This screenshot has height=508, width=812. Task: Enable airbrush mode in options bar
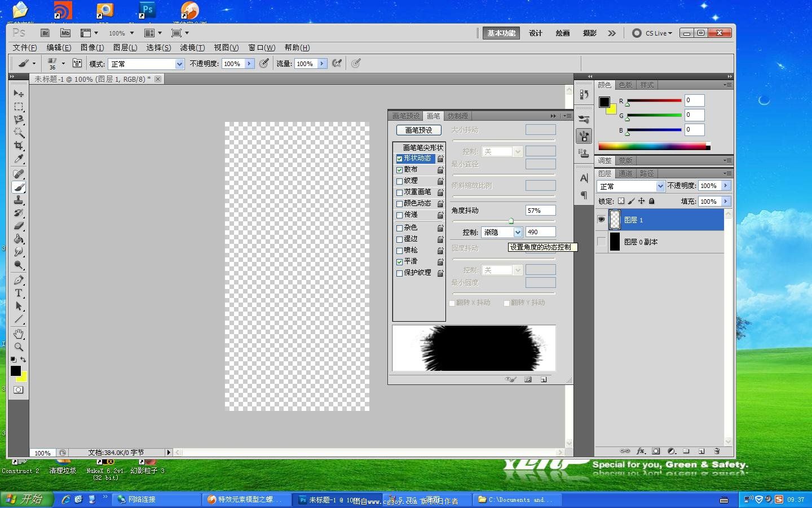337,63
